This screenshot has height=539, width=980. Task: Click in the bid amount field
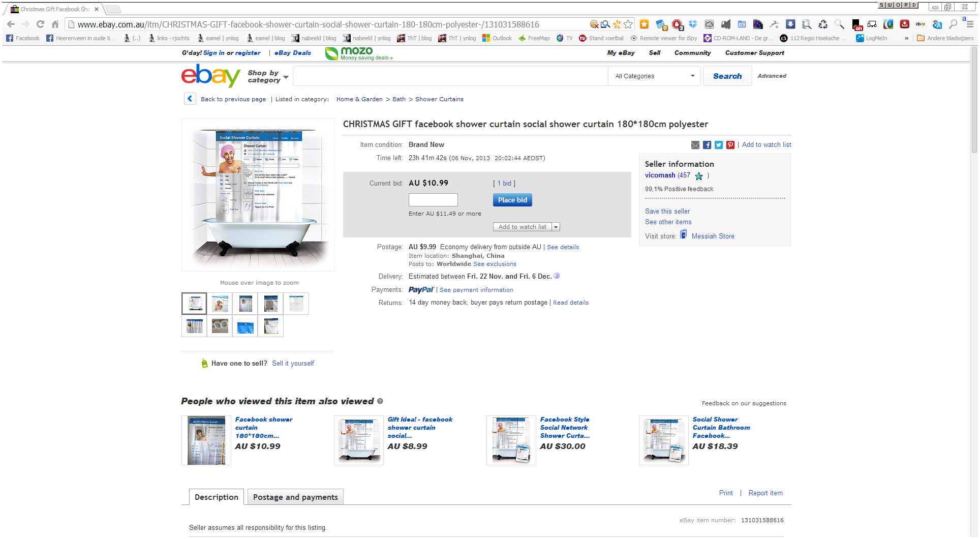click(433, 200)
